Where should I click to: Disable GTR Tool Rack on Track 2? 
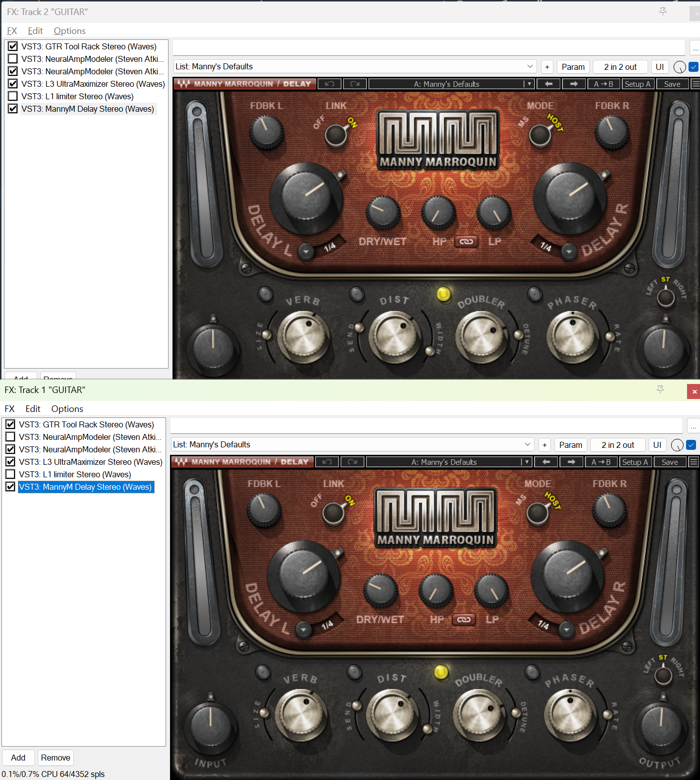(13, 46)
